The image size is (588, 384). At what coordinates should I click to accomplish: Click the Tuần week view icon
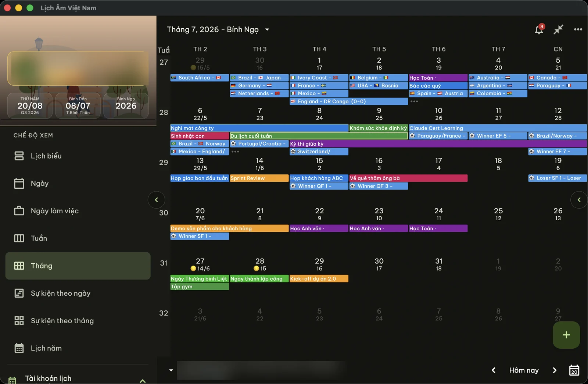[x=19, y=238]
